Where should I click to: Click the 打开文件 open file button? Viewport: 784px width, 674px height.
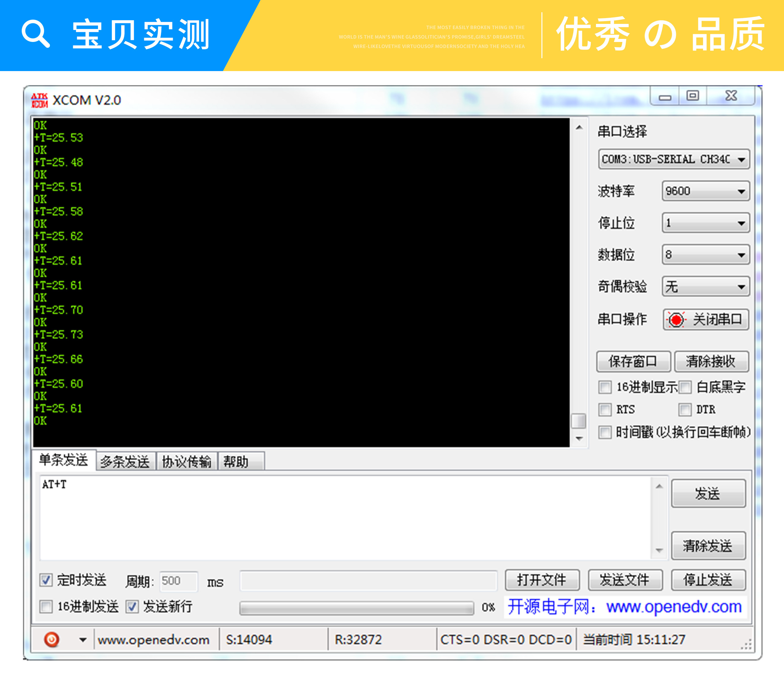coord(542,580)
